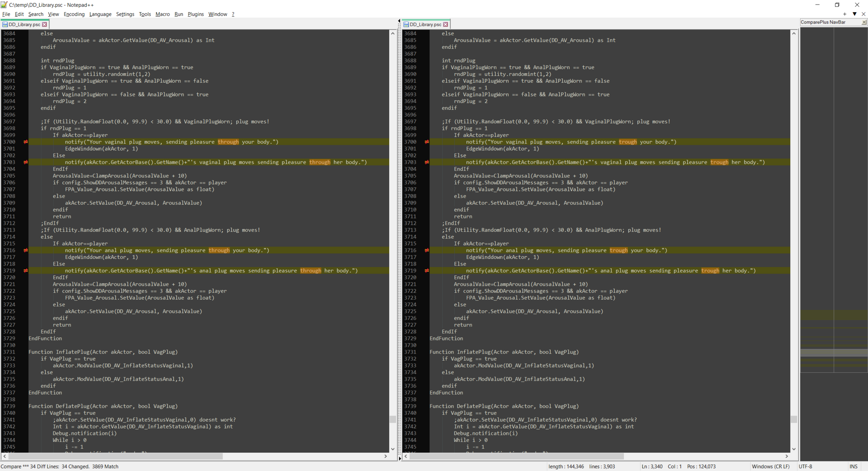Click save-state icon on left DD_Library.psc tab
Viewport: 868px width, 471px height.
tap(5, 24)
